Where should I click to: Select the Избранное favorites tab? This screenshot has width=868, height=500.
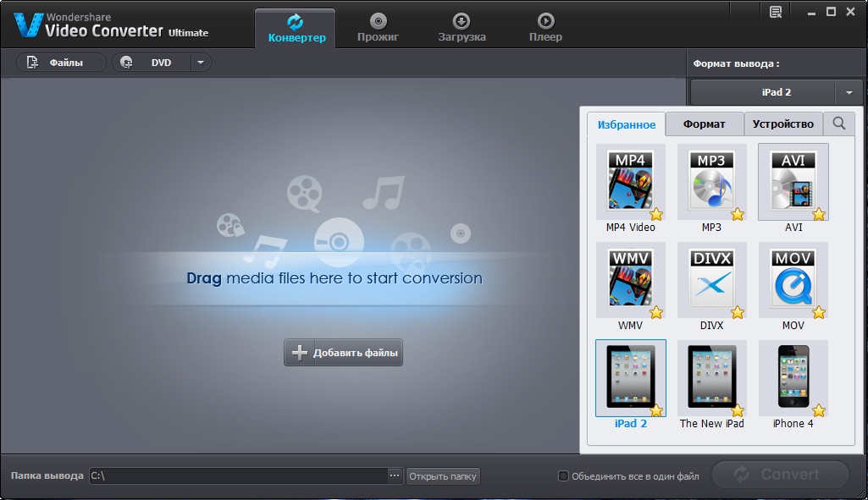click(x=626, y=124)
